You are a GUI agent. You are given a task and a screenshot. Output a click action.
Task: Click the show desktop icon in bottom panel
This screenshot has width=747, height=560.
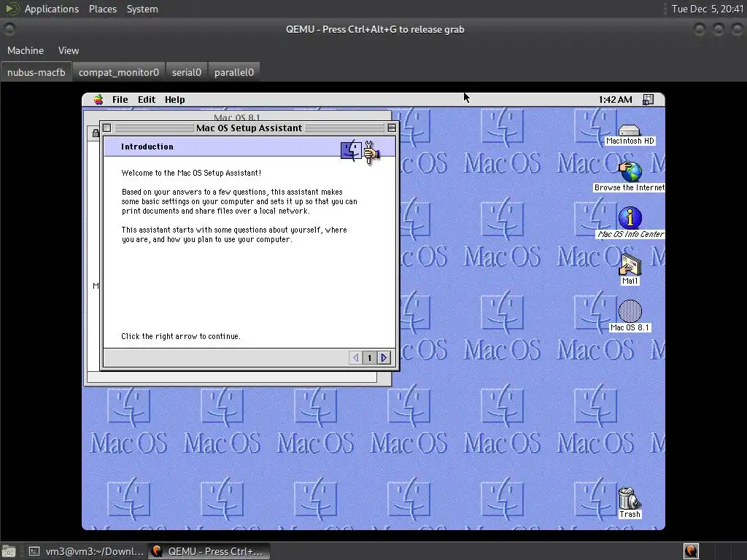(x=9, y=551)
